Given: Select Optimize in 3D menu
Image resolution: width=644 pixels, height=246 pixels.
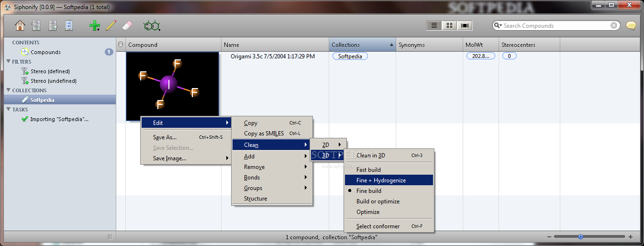Looking at the screenshot, I should click(x=389, y=212).
